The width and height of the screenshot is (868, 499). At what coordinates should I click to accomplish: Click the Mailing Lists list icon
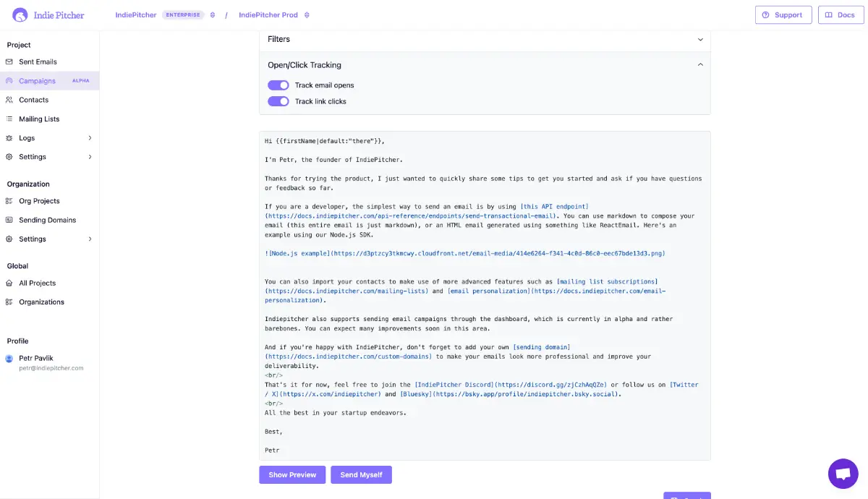[x=9, y=119]
